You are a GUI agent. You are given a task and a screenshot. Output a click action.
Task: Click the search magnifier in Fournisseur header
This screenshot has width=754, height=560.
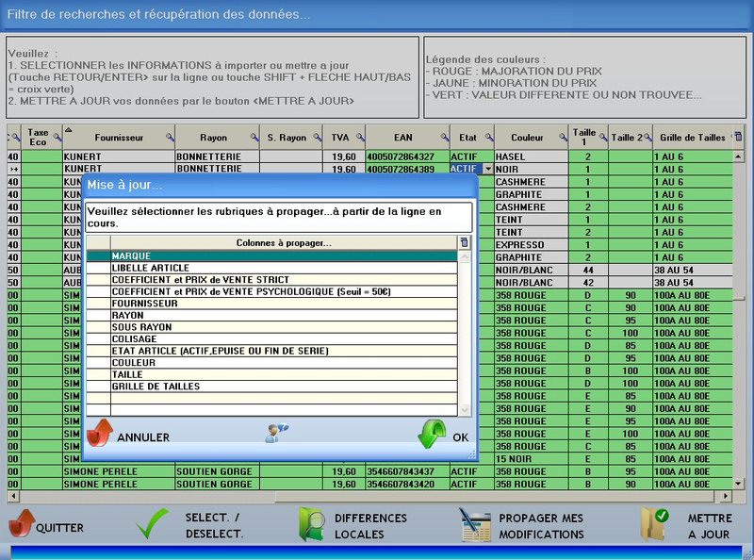pos(170,137)
